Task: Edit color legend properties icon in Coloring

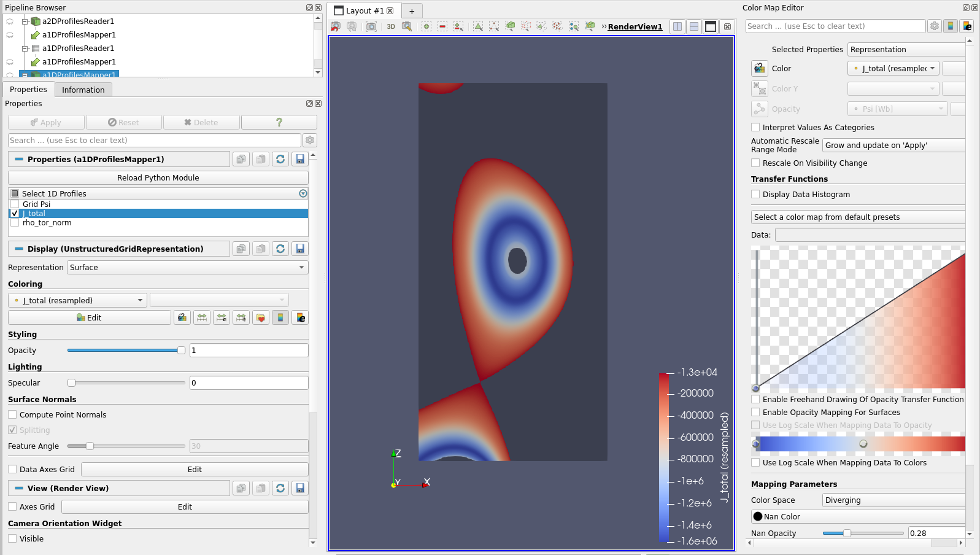Action: click(x=300, y=317)
